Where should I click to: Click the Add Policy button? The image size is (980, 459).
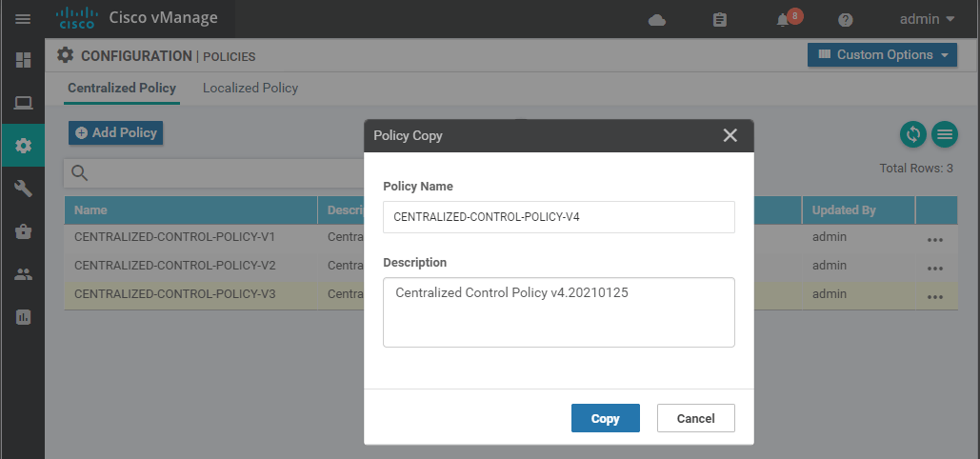click(x=115, y=132)
